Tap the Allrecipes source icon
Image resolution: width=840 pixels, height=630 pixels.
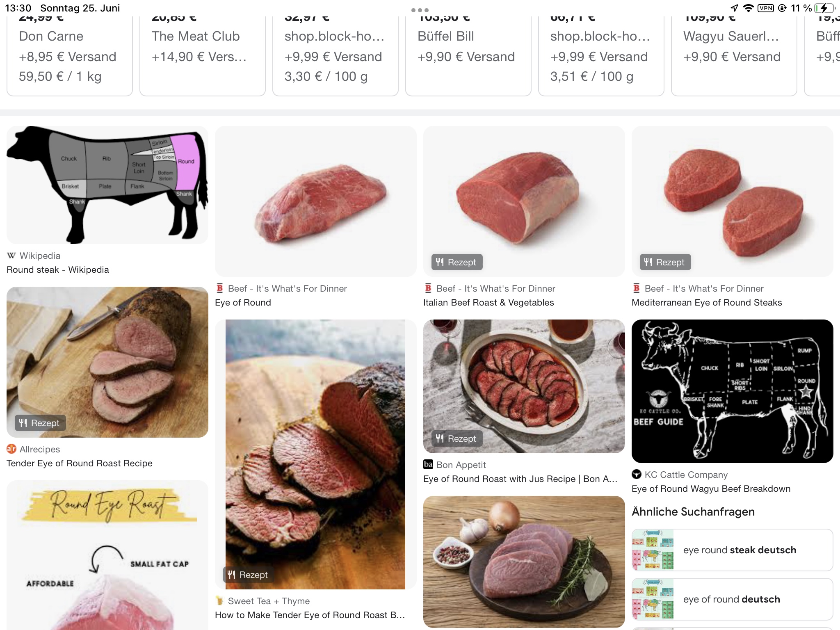click(11, 449)
